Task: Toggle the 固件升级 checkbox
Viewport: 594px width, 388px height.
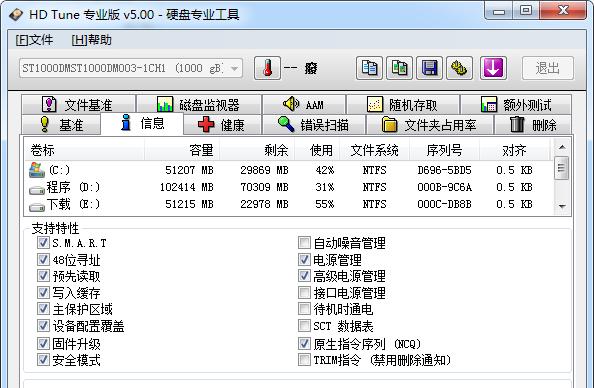Action: pos(43,343)
